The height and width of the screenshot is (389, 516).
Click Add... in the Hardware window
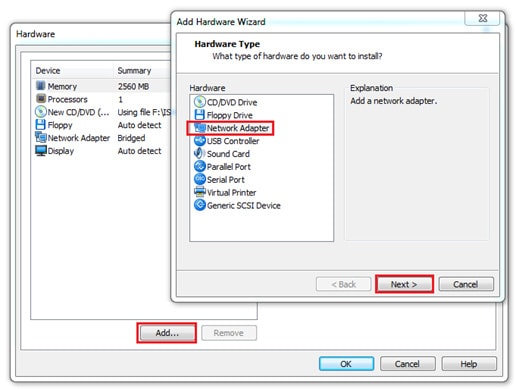(167, 333)
